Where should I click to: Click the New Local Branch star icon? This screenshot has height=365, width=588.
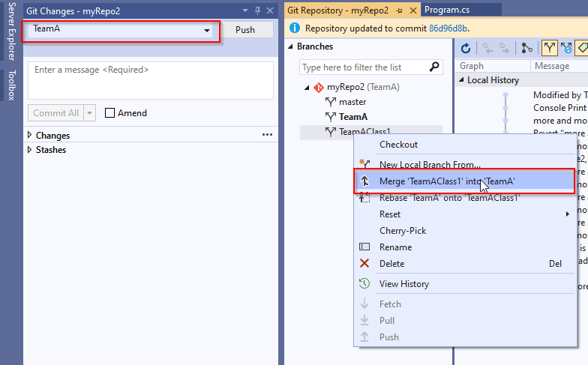(364, 163)
